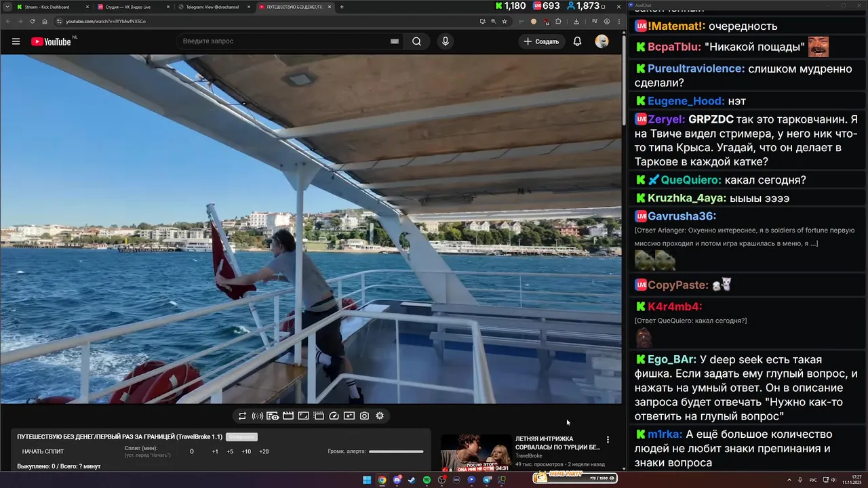Viewport: 868px width, 488px height.
Task: Add +10 minutes to split
Action: tap(246, 451)
